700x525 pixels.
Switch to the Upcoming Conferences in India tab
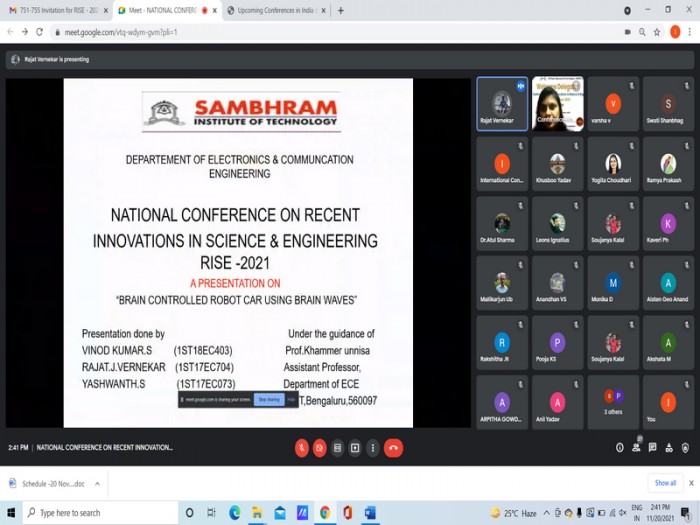275,10
